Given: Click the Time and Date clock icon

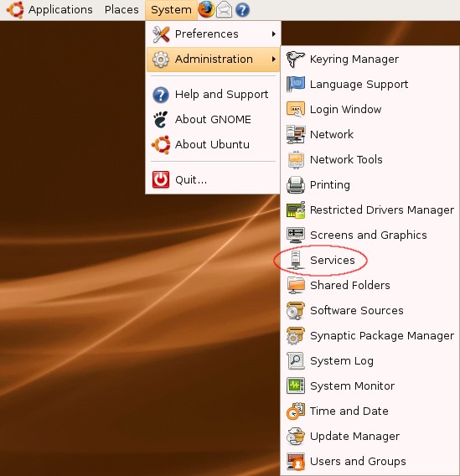Looking at the screenshot, I should click(x=295, y=411).
